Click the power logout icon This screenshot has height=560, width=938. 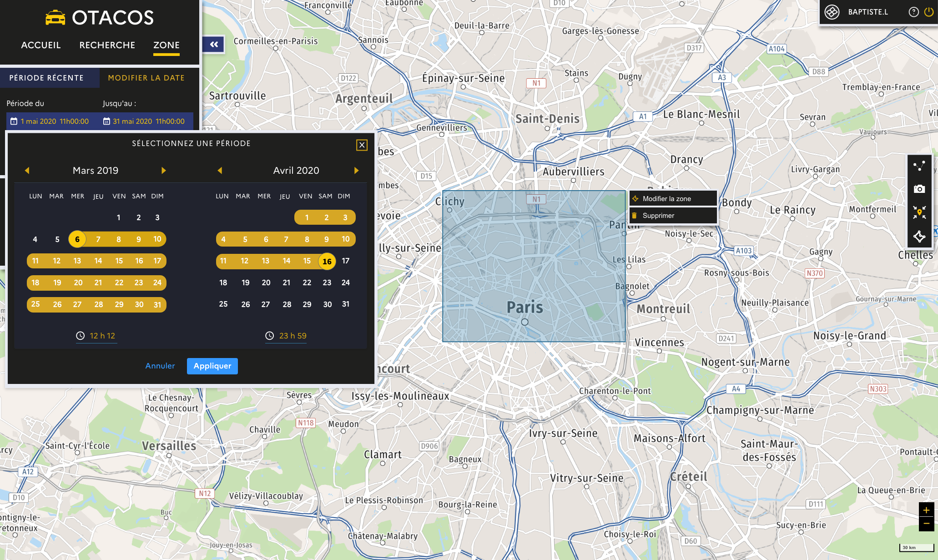[x=929, y=12]
